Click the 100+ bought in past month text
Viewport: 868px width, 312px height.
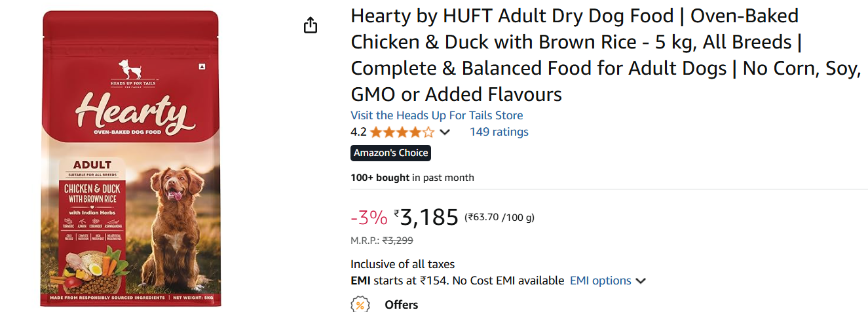[412, 178]
